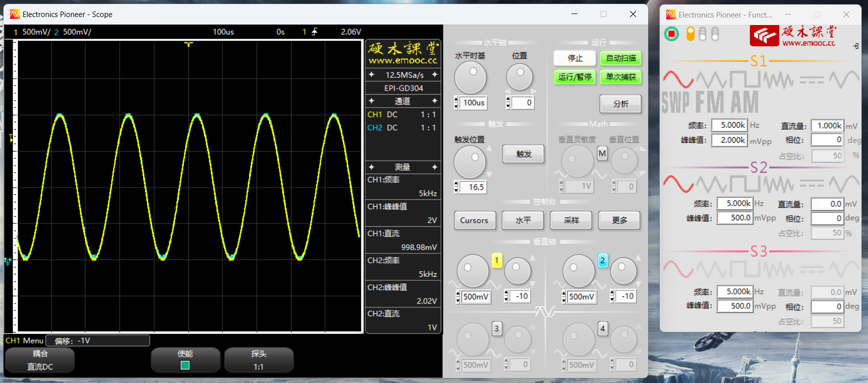The height and width of the screenshot is (383, 868).
Task: Enable FM modulation mode on S1
Action: pyautogui.click(x=710, y=103)
